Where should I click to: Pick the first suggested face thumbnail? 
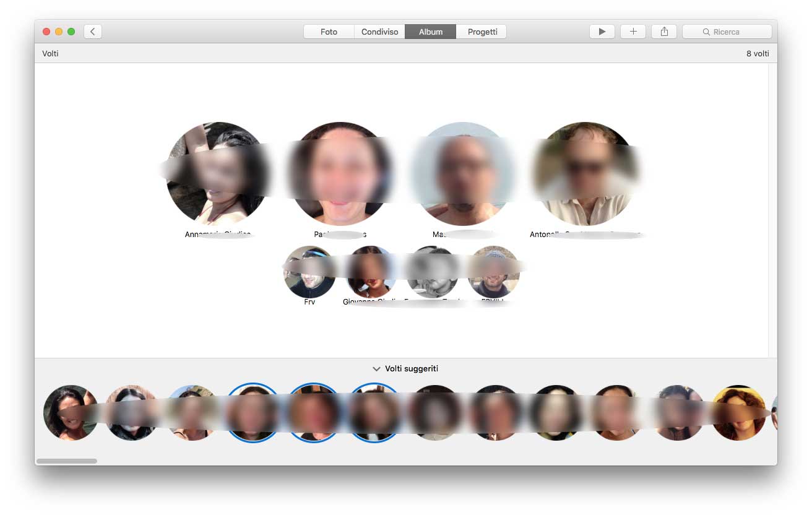[71, 413]
